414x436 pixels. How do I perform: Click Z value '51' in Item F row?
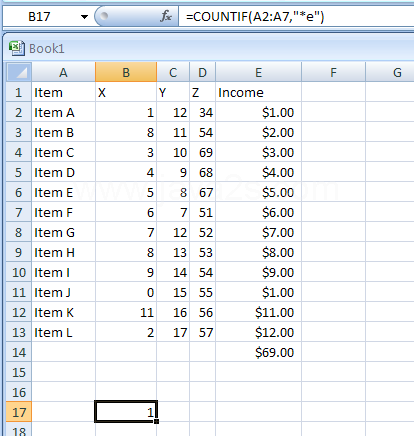click(202, 212)
